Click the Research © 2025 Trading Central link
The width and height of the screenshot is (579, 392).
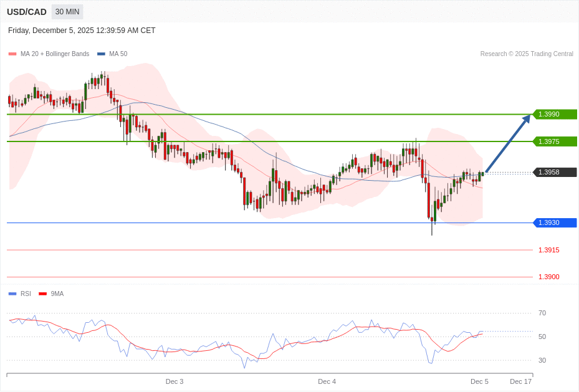coord(527,54)
